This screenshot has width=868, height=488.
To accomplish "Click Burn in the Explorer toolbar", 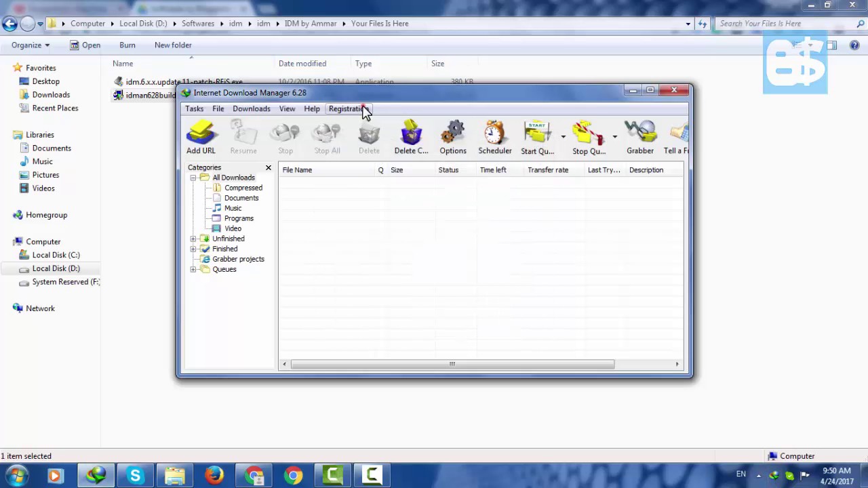I will pos(127,45).
